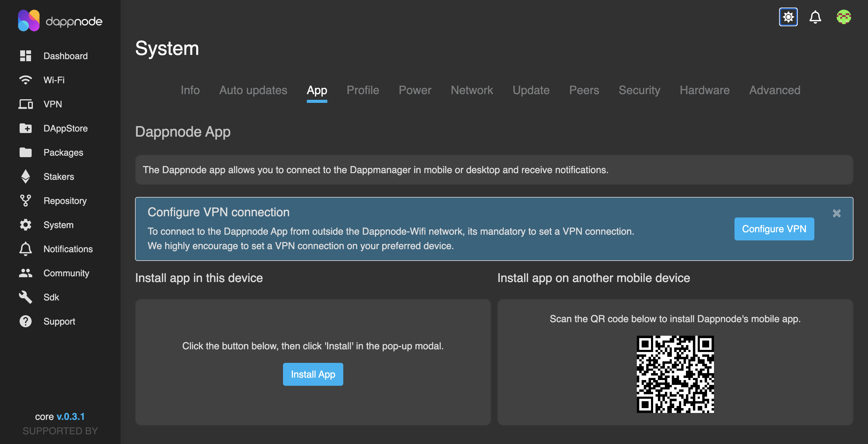Open the Auto updates tab
Screen dimensions: 868x444
pos(253,90)
